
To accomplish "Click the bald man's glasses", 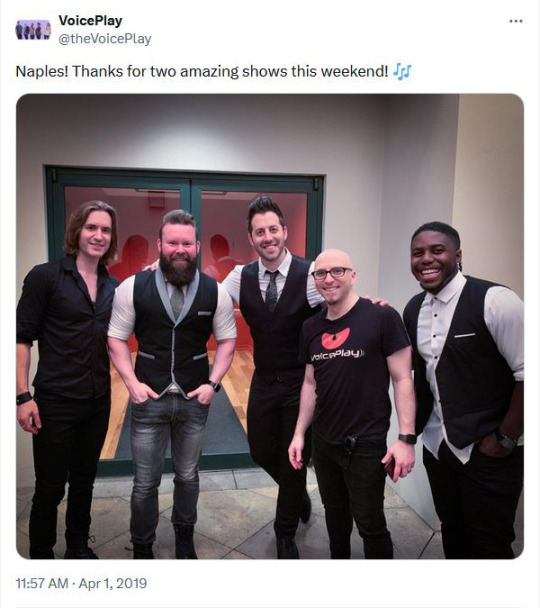I will pos(331,273).
